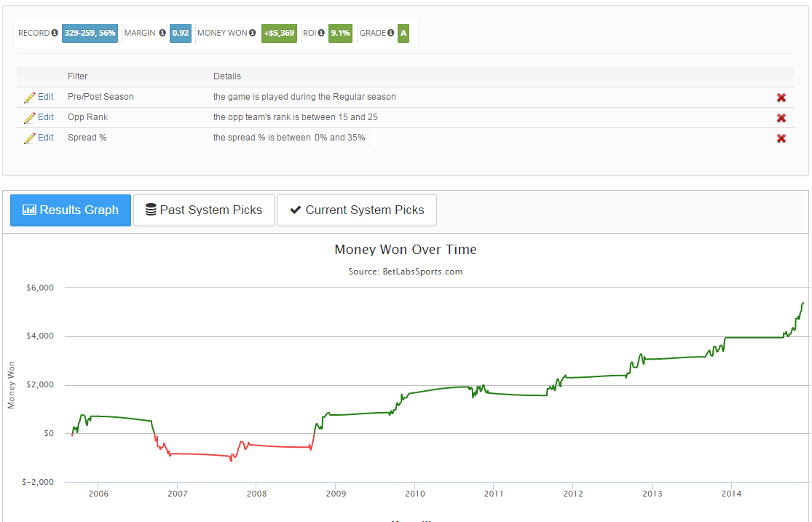812x522 pixels.
Task: Click the info icon beside ROI
Action: click(321, 33)
